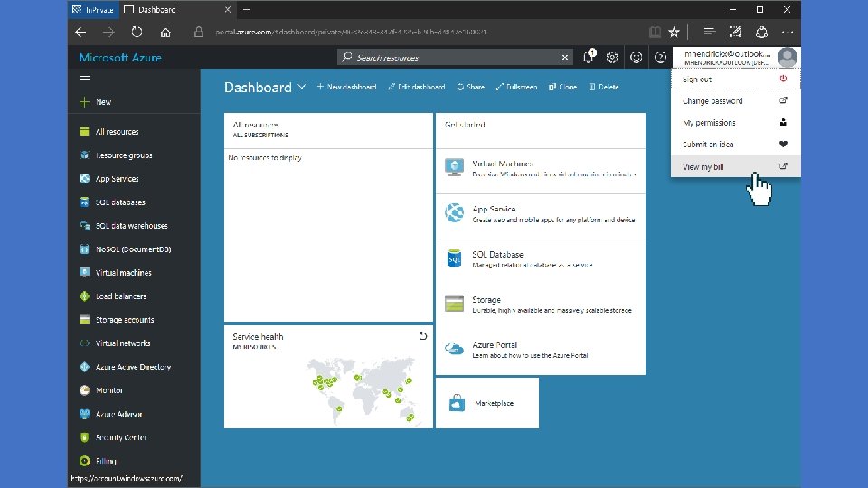Refresh the Service health tile
Screen dimensions: 868x488
coord(423,336)
